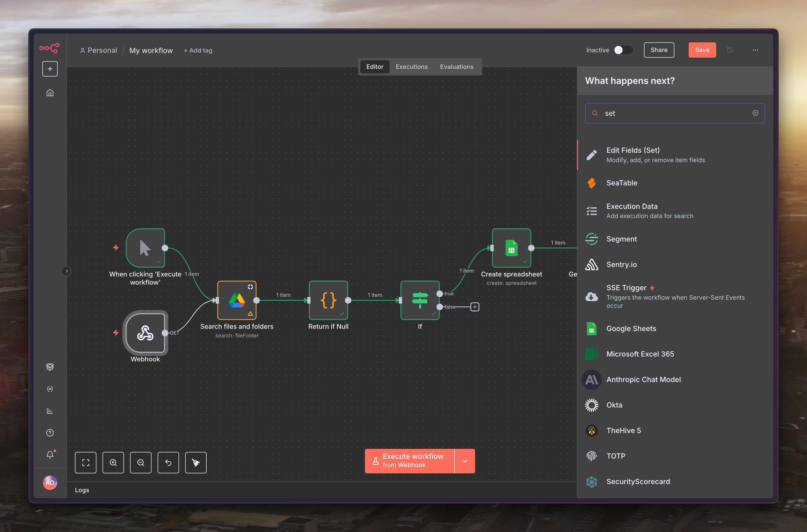Screen dimensions: 807x532
Task: Open the templates cube icon in sidebar
Action: pos(50,367)
